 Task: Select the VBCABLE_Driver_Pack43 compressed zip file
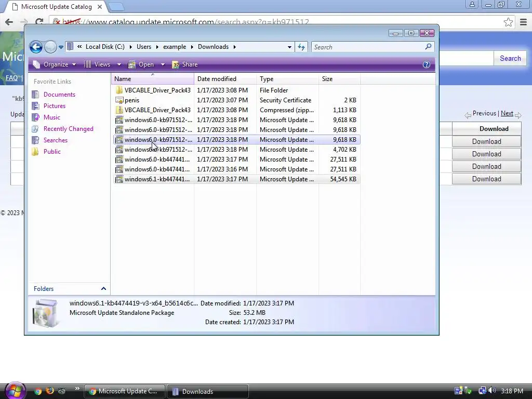(236, 110)
